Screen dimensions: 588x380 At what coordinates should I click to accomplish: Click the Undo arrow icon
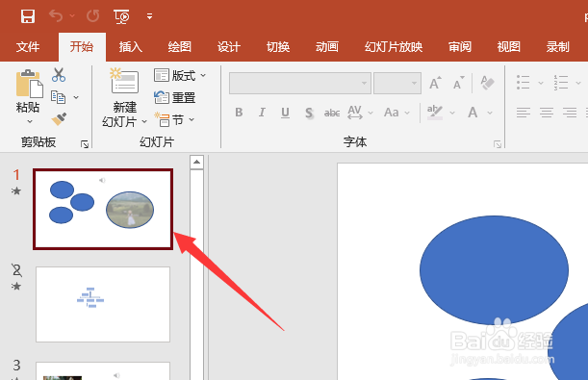click(56, 16)
